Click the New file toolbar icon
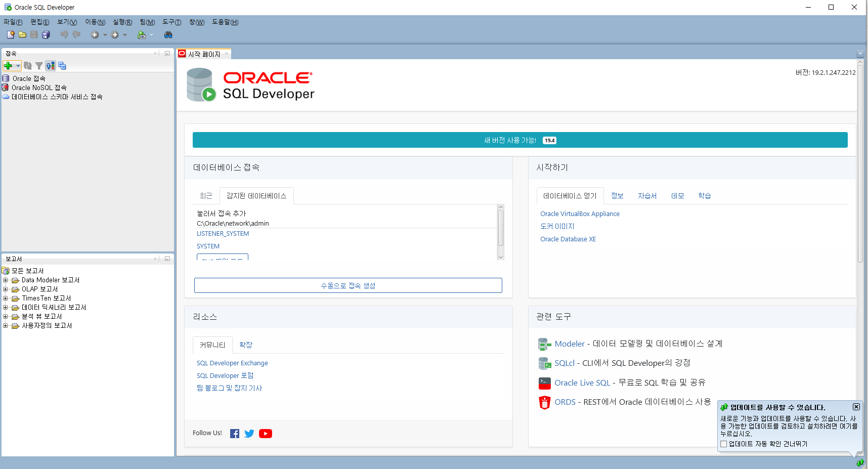This screenshot has width=868, height=469. point(11,35)
